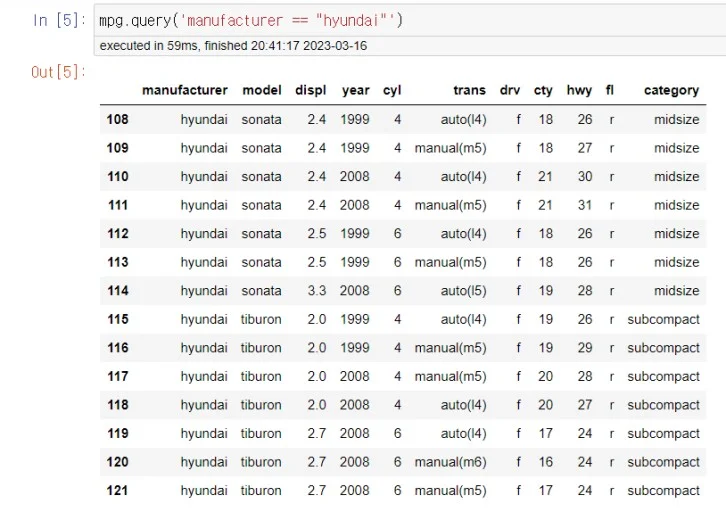Click the hwy column header

click(579, 90)
